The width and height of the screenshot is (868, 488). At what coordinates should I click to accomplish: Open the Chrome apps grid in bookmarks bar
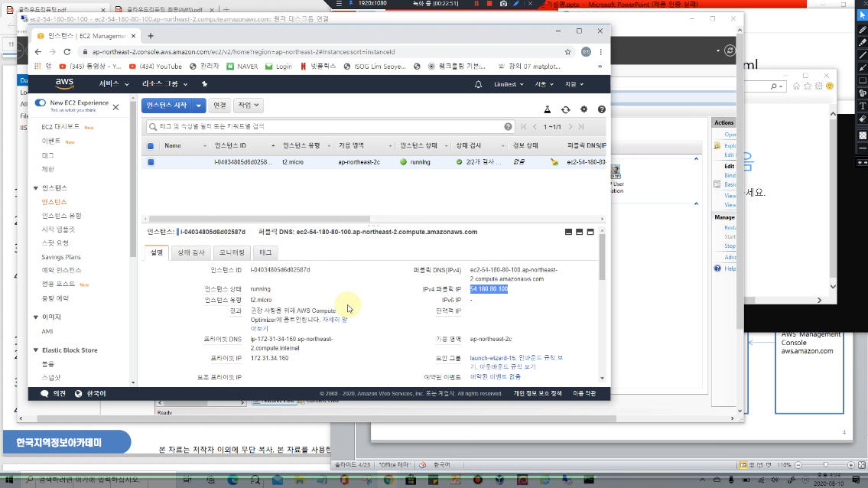(37, 67)
